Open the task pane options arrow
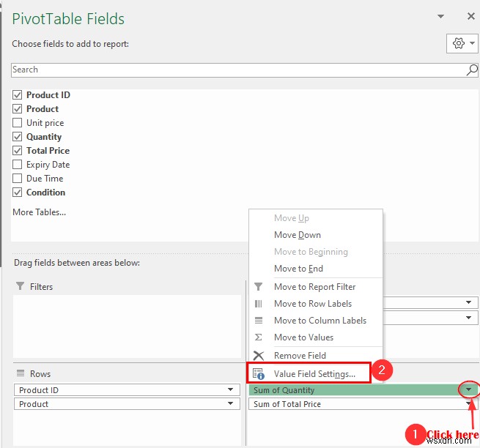Image resolution: width=480 pixels, height=448 pixels. (441, 16)
